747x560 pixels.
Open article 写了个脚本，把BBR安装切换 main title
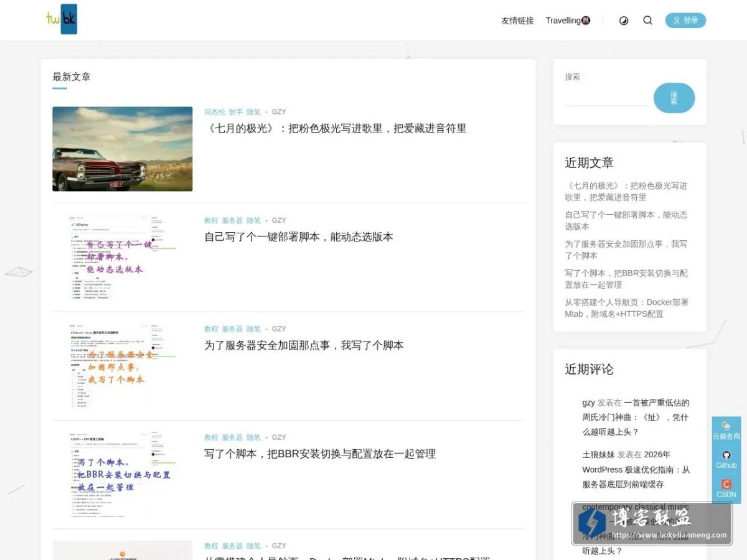[320, 454]
